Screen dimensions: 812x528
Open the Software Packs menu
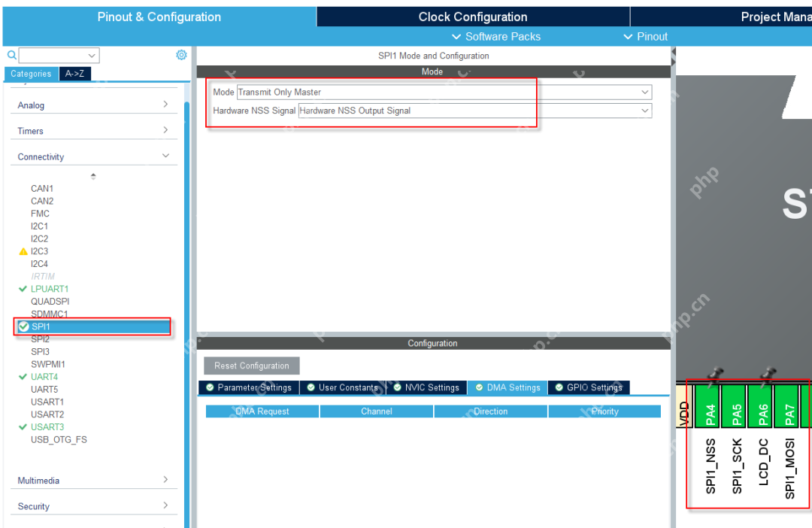(x=495, y=36)
